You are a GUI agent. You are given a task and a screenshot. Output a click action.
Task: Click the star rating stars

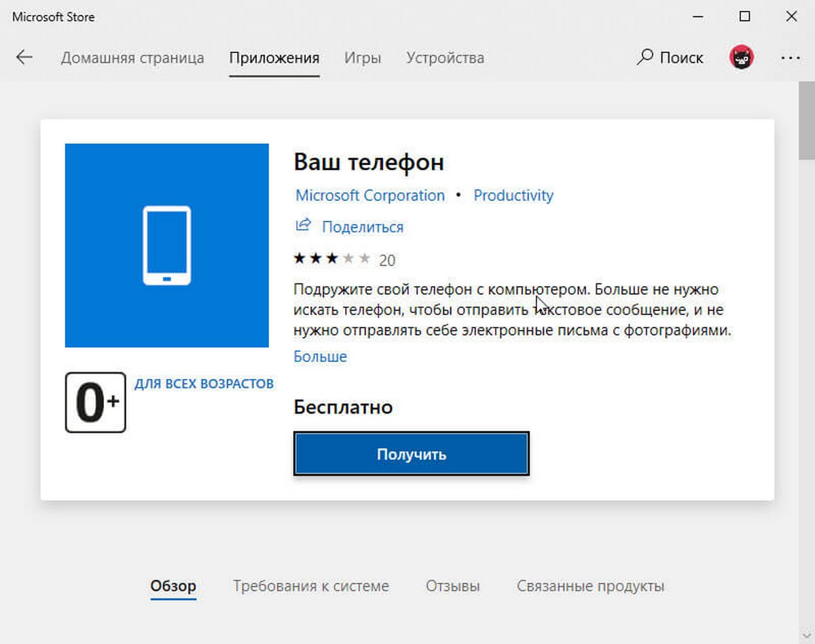(332, 259)
